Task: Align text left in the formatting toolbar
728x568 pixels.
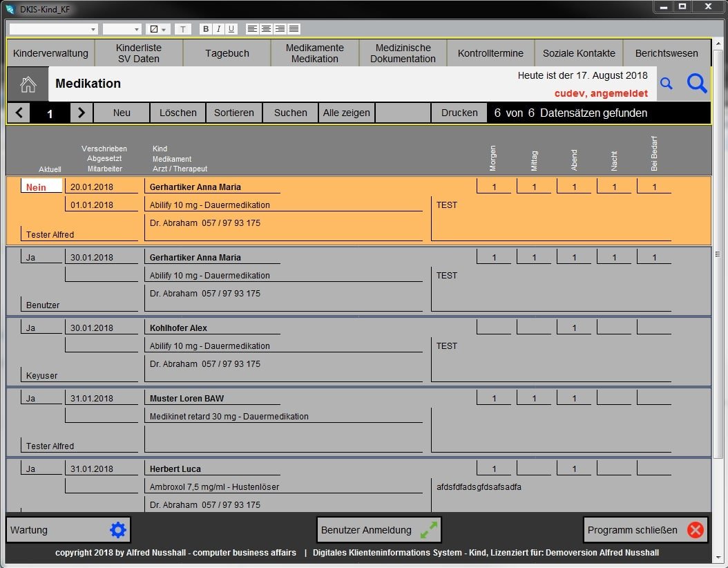Action: point(252,29)
